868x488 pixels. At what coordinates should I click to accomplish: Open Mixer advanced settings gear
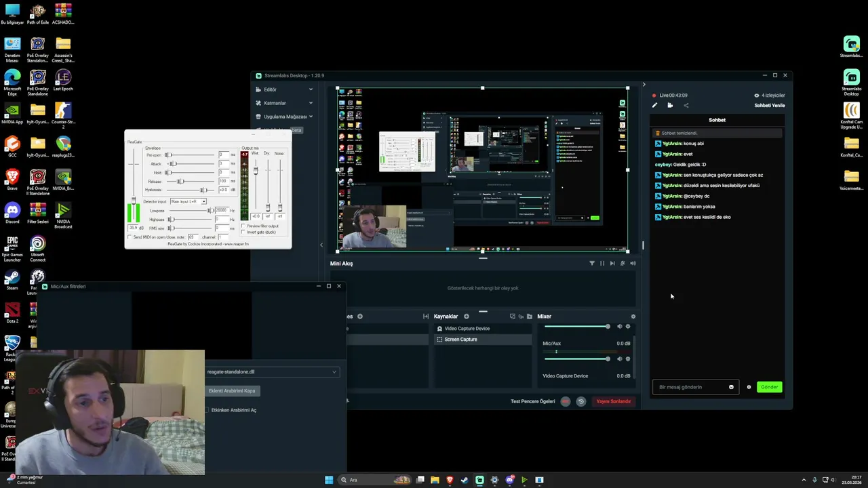[x=633, y=317]
